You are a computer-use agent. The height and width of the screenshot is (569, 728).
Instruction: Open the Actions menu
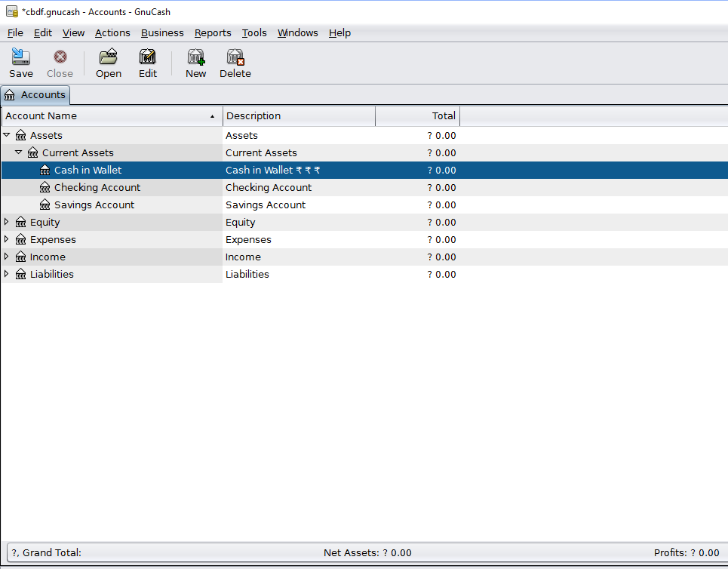(x=112, y=33)
